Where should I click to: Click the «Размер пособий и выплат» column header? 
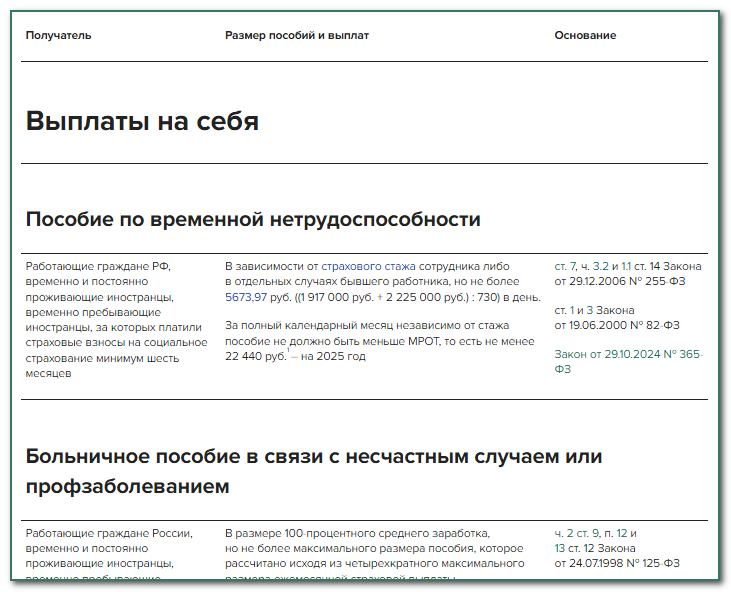297,35
